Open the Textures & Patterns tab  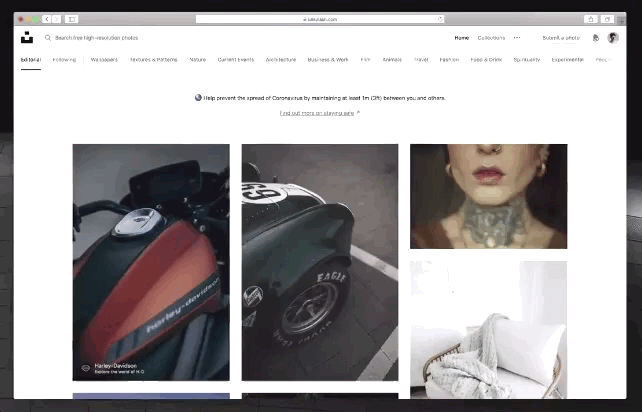coord(154,60)
